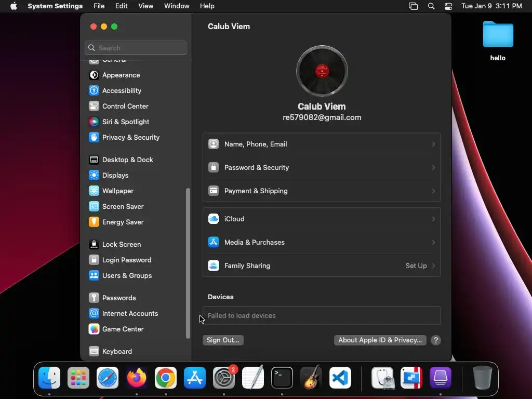The image size is (532, 399).
Task: Expand Name, Phone, Email row
Action: point(322,144)
